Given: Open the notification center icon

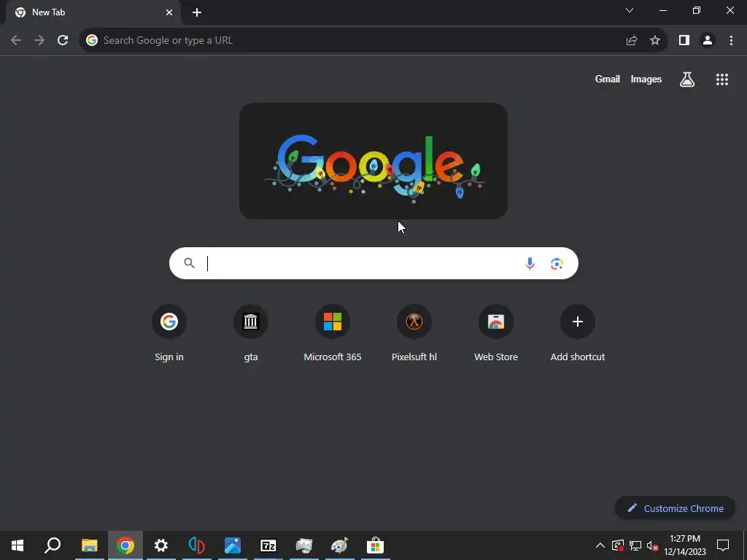Looking at the screenshot, I should point(723,545).
